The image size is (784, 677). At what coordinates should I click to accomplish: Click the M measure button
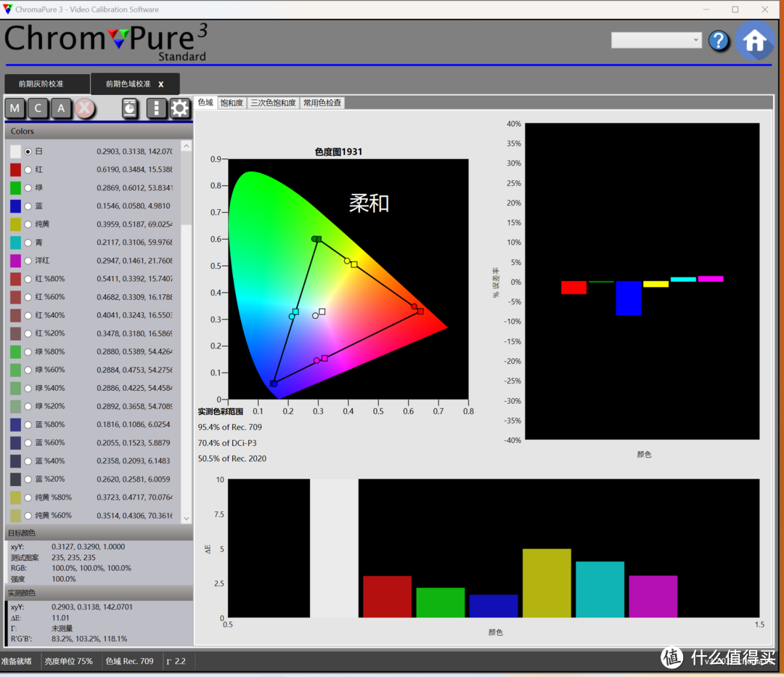pyautogui.click(x=15, y=108)
